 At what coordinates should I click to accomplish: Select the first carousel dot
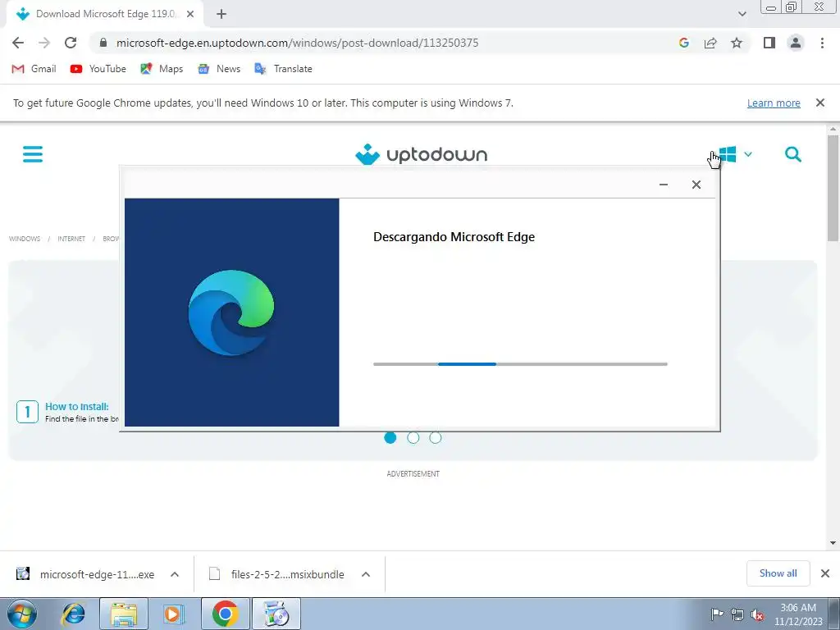(390, 438)
